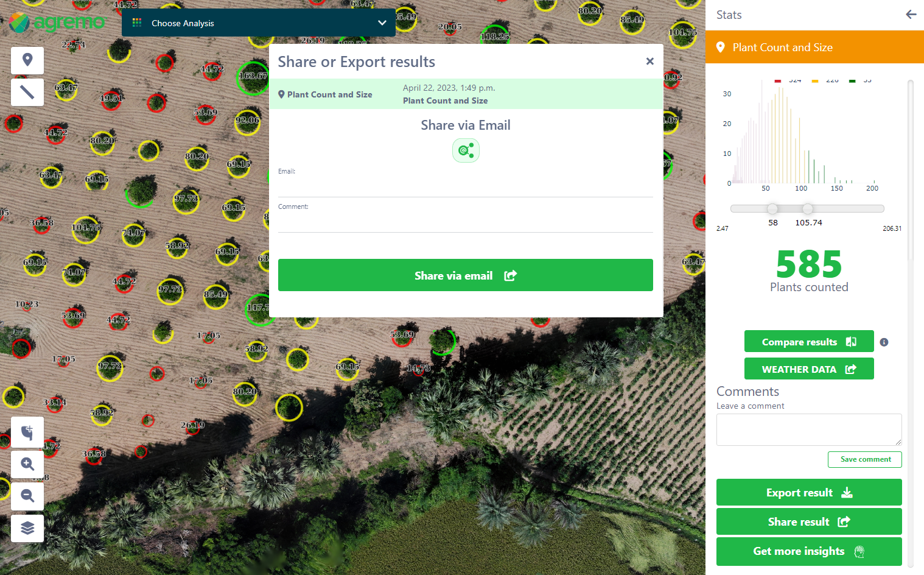The image size is (924, 575).
Task: Click the location pin map tool
Action: pos(27,60)
